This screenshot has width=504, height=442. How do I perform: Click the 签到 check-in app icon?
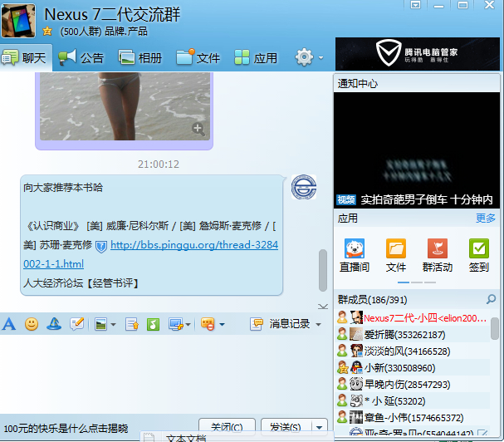pyautogui.click(x=478, y=255)
